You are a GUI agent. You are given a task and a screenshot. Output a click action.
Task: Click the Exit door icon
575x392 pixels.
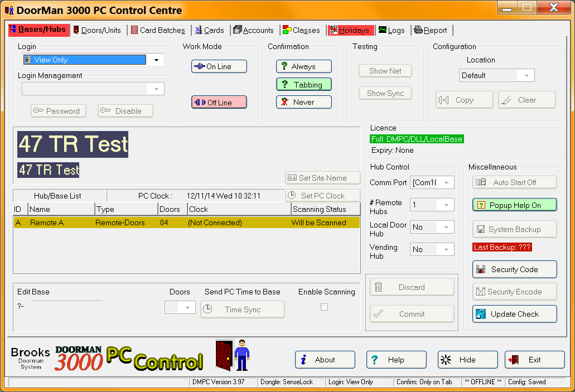point(514,360)
